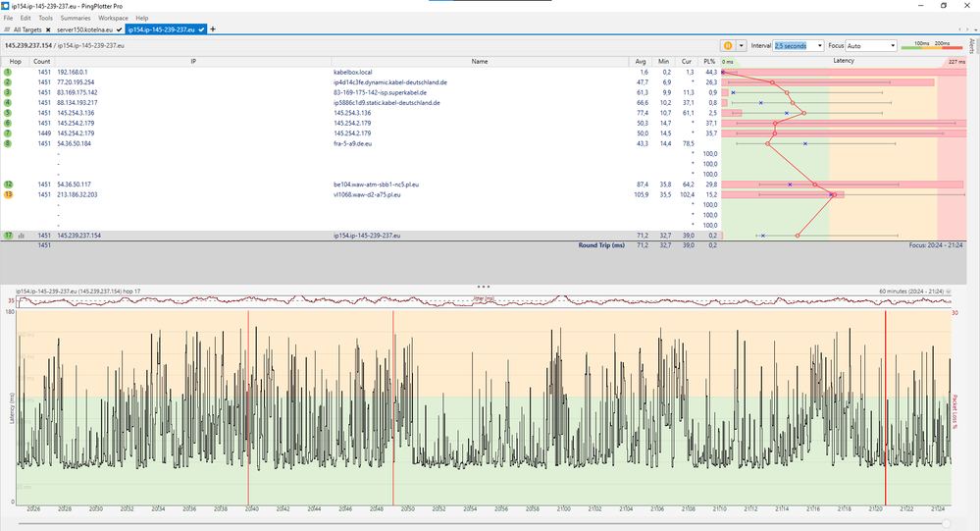This screenshot has width=980, height=531.
Task: Open the tab list dropdown arrow
Action: pyautogui.click(x=975, y=29)
